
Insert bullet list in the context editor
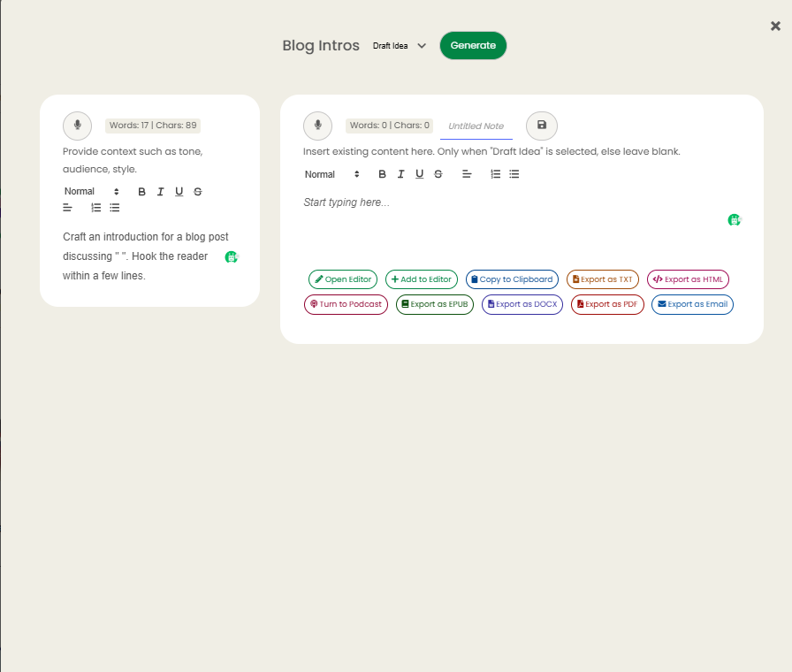click(x=115, y=208)
